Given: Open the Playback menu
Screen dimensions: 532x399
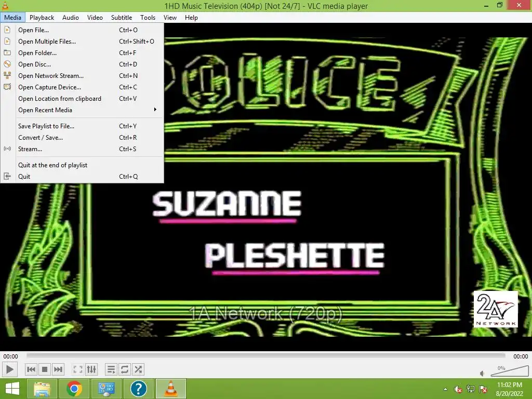Looking at the screenshot, I should click(x=42, y=17).
